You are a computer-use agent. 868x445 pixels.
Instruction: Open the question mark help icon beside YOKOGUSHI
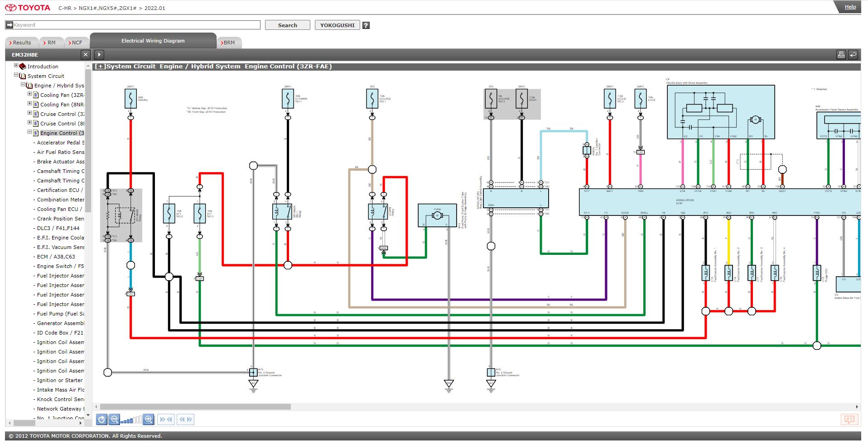pyautogui.click(x=366, y=25)
